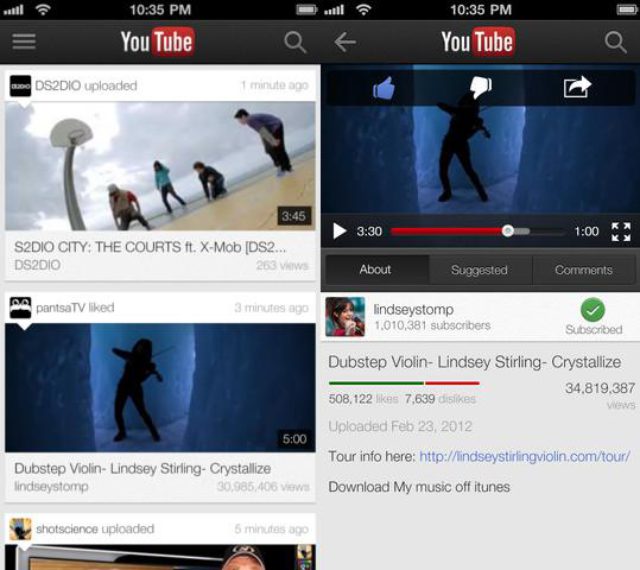Open the 'S2DIO CITY: THE COURTS' title
The height and width of the screenshot is (570, 640).
[x=150, y=247]
